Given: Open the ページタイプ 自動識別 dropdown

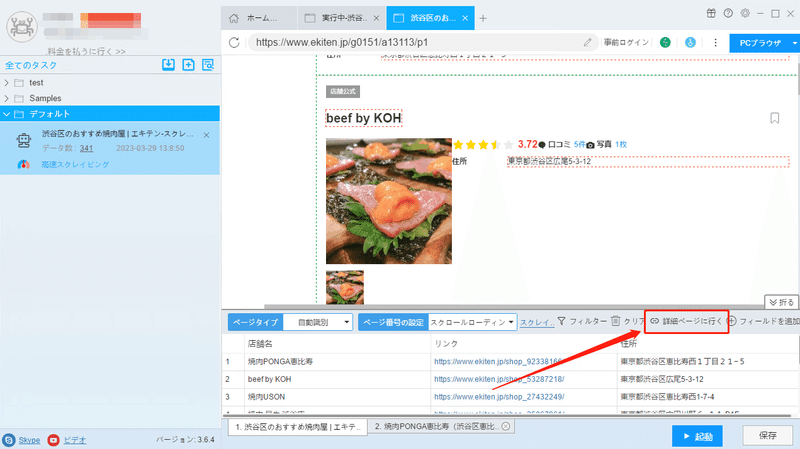Looking at the screenshot, I should point(318,322).
